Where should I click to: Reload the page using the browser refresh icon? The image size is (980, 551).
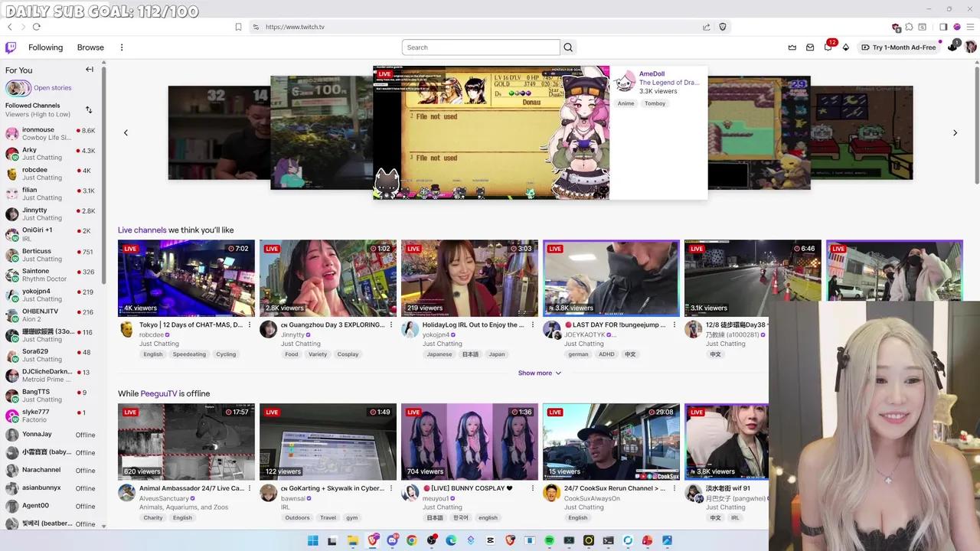(x=36, y=27)
